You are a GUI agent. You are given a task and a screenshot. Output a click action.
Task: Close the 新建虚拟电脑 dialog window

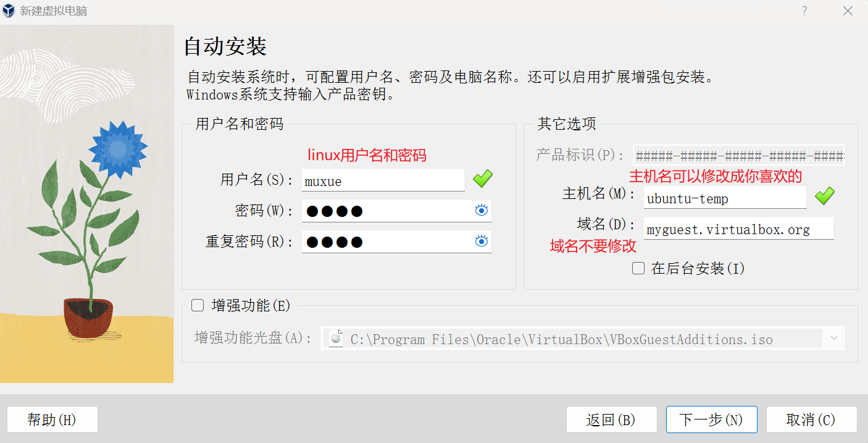(x=848, y=11)
